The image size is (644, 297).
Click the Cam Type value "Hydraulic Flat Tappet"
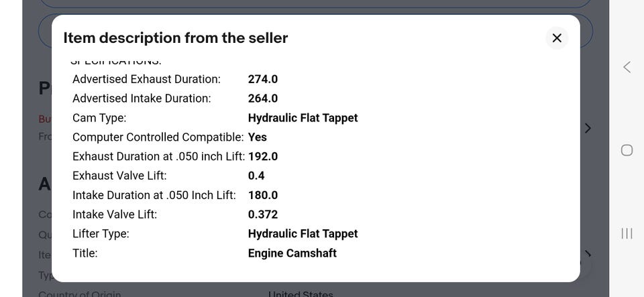(303, 118)
